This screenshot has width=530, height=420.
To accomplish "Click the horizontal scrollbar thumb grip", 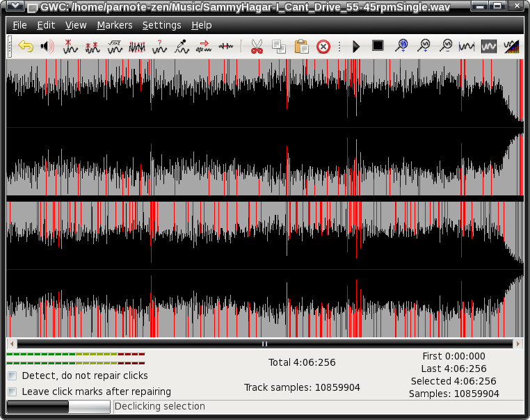I will coord(265,344).
